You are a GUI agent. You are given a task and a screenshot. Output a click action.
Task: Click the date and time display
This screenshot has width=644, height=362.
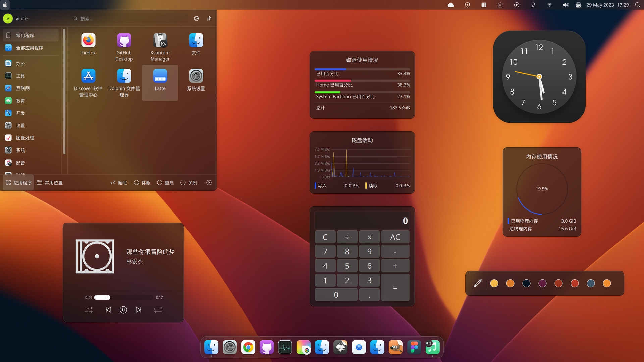pos(607,5)
